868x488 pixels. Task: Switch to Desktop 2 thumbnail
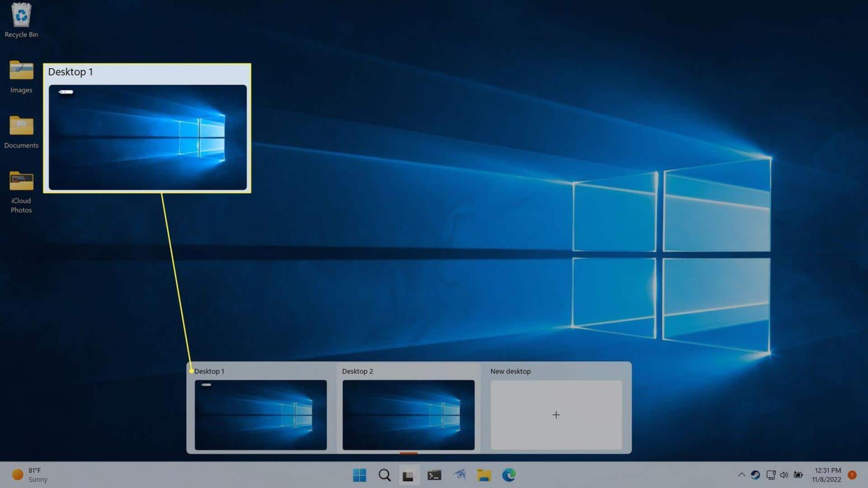(408, 414)
